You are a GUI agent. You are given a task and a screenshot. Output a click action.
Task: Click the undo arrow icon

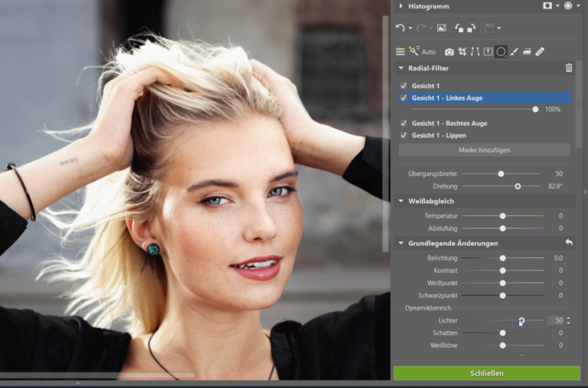point(400,28)
